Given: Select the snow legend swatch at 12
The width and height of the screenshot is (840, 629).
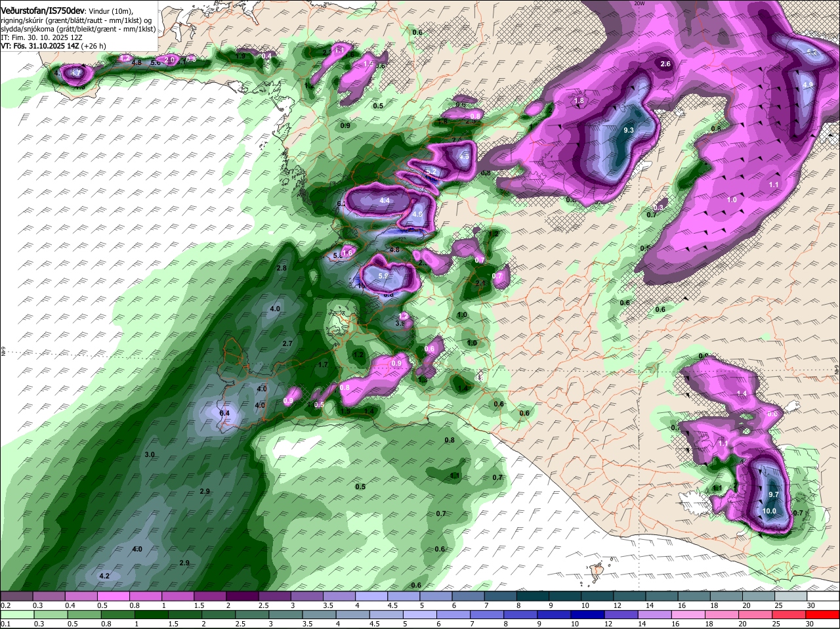Looking at the screenshot, I should click(x=629, y=596).
